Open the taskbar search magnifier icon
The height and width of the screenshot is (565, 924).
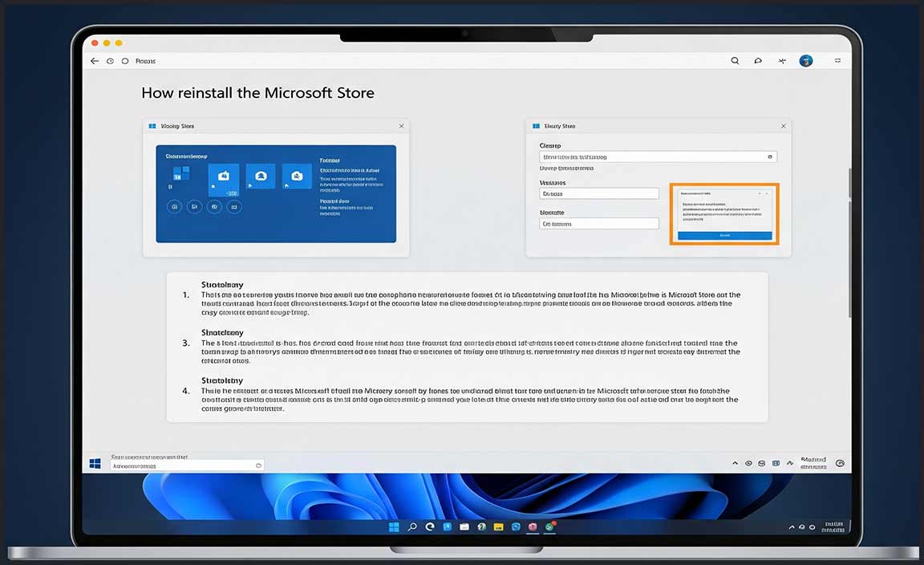pos(412,527)
